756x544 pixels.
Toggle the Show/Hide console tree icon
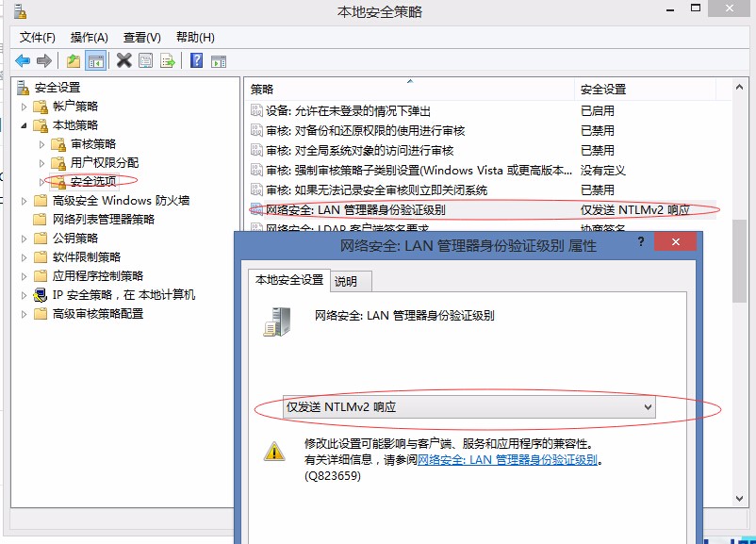[x=95, y=61]
